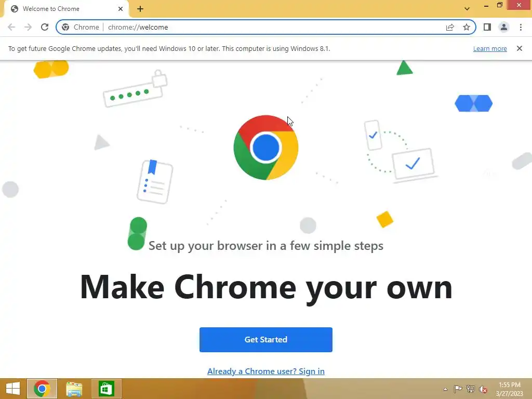Click Chrome icon in the taskbar
The image size is (532, 399).
42,389
